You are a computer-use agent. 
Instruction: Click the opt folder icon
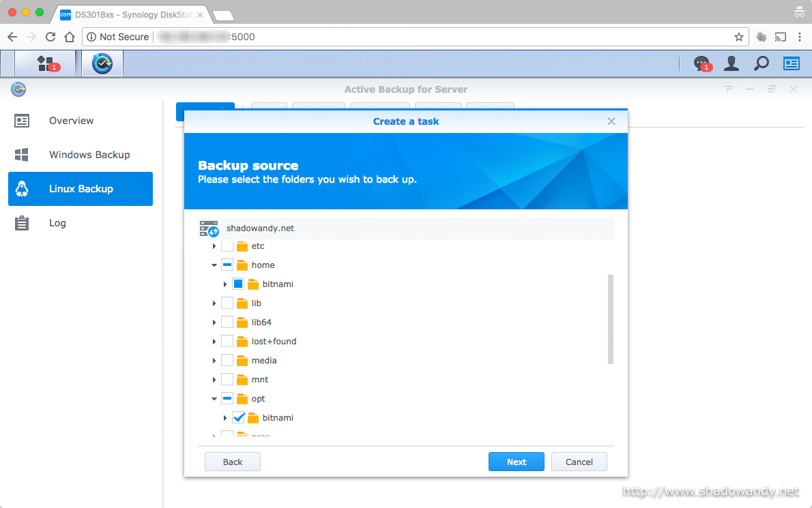point(242,400)
